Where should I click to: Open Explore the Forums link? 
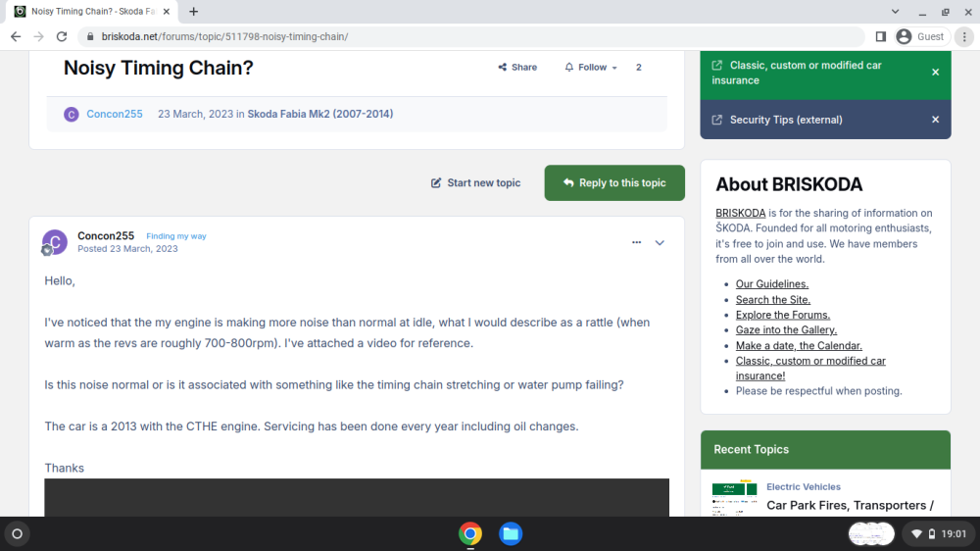click(x=783, y=315)
